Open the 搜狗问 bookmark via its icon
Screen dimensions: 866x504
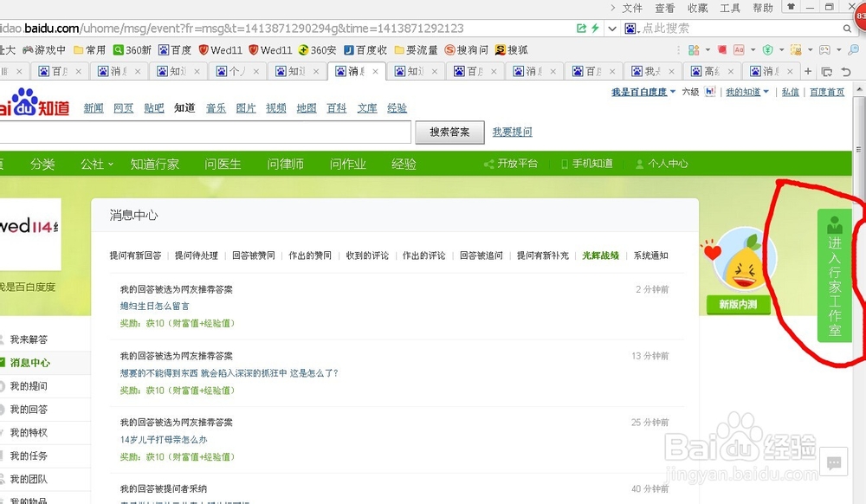pyautogui.click(x=449, y=49)
